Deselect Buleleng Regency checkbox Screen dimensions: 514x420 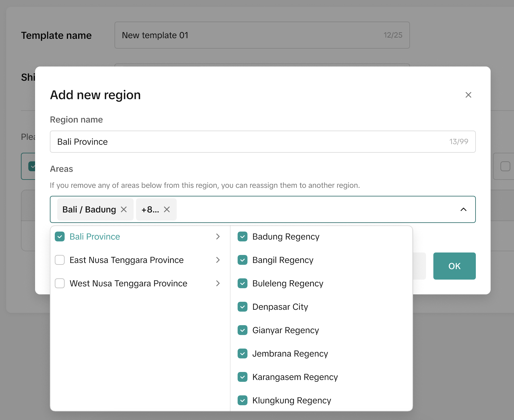pos(243,283)
